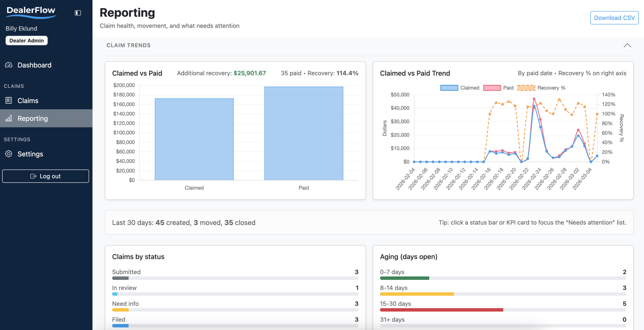This screenshot has height=330, width=644.
Task: Click the Settings gear icon
Action: (9, 154)
